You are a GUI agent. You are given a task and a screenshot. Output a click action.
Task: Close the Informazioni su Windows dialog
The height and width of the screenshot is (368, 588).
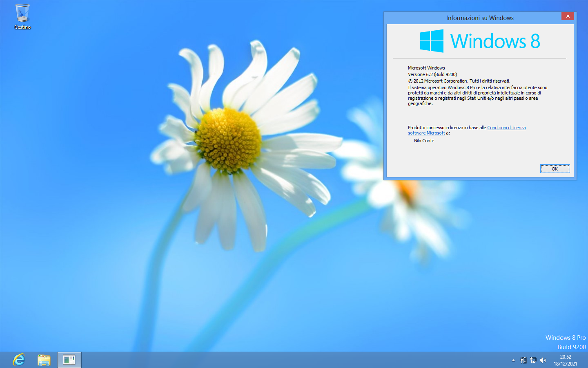click(568, 16)
